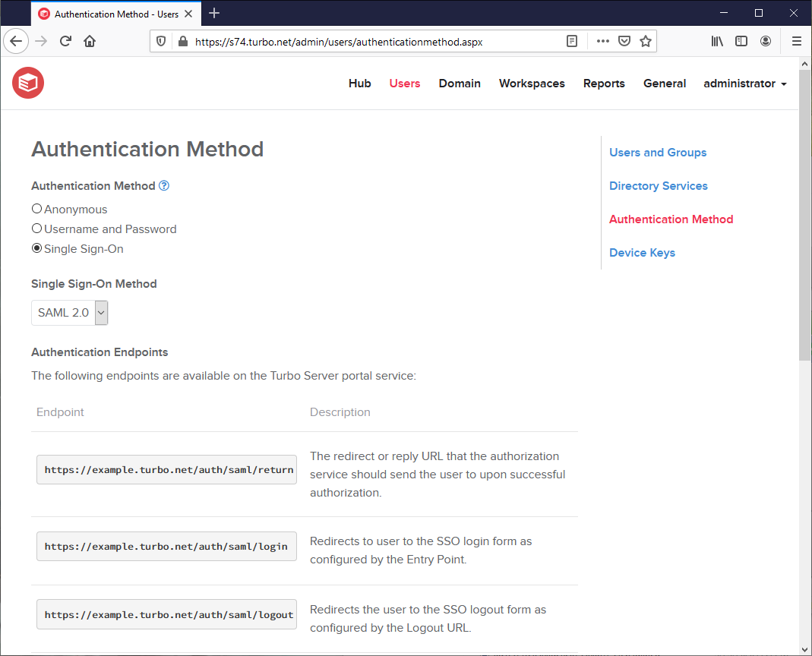Screen dimensions: 812x656
Task: Open the Firefox hamburger menu
Action: 796,41
